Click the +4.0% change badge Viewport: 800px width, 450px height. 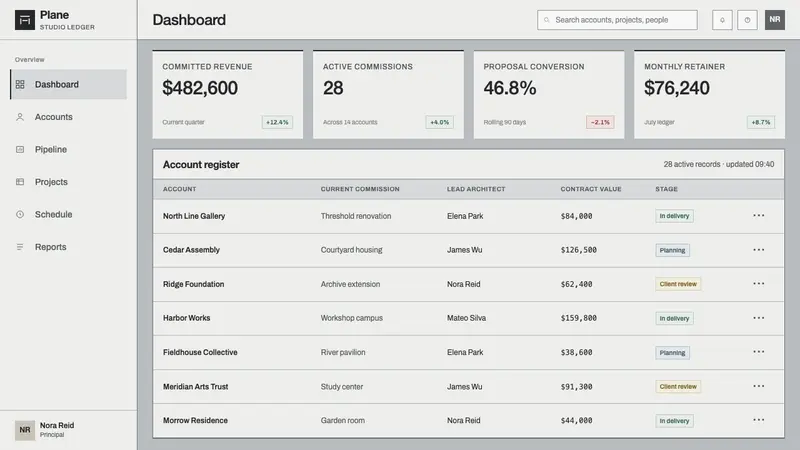(439, 122)
